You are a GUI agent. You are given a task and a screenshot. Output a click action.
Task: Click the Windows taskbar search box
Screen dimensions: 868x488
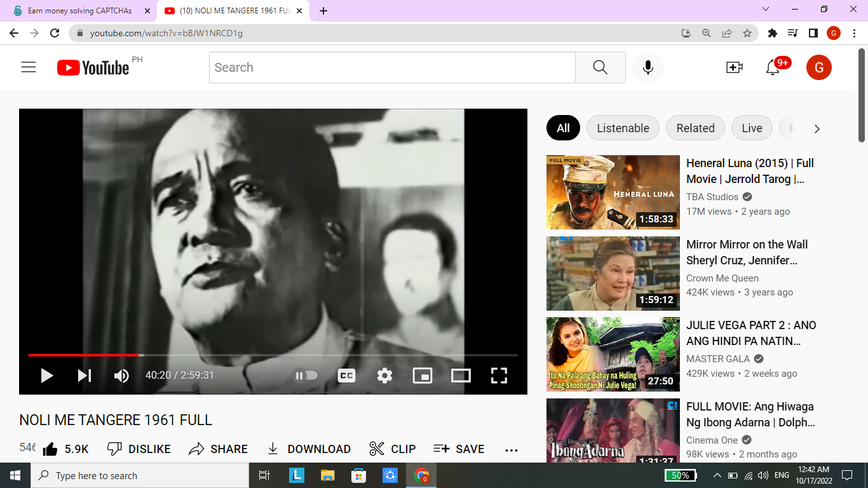(140, 475)
